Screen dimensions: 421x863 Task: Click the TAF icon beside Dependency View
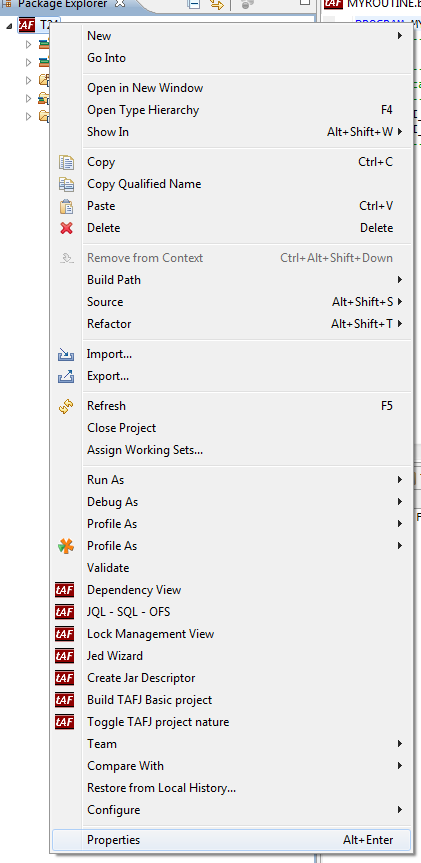[x=64, y=590]
